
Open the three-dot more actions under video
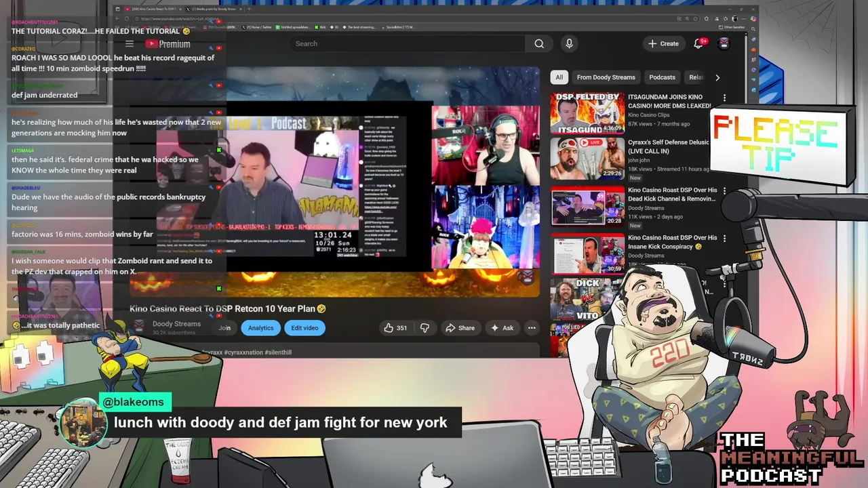point(532,328)
